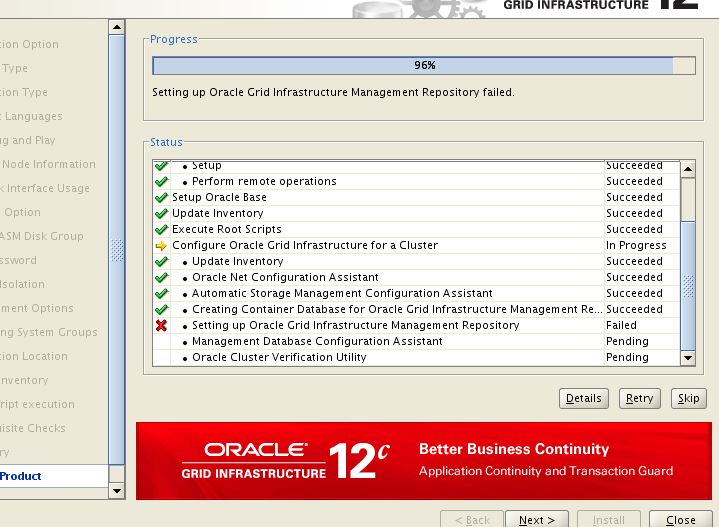Select the failed Management Repository setup row
Image resolution: width=719 pixels, height=527 pixels.
click(x=355, y=326)
